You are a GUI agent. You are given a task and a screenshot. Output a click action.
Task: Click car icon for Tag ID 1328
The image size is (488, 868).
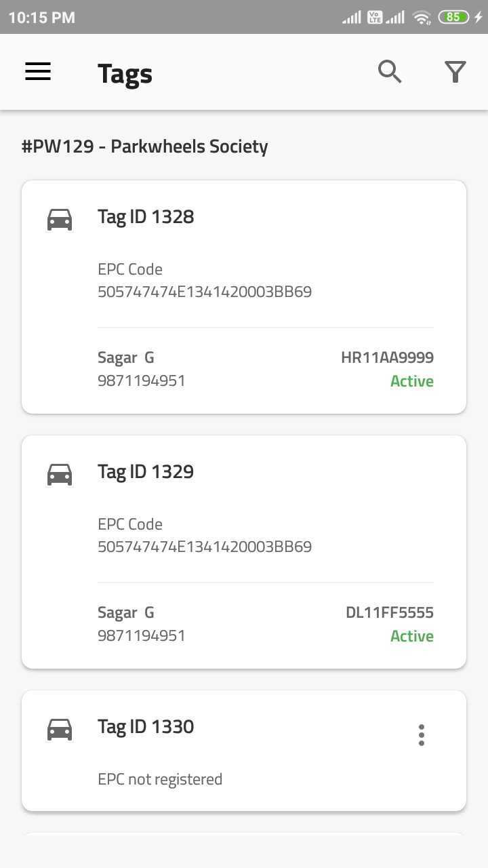[x=60, y=219]
